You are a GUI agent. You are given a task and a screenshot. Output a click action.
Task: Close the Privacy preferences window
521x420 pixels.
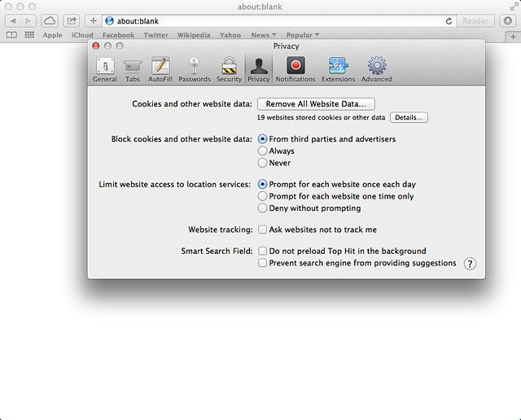(96, 46)
